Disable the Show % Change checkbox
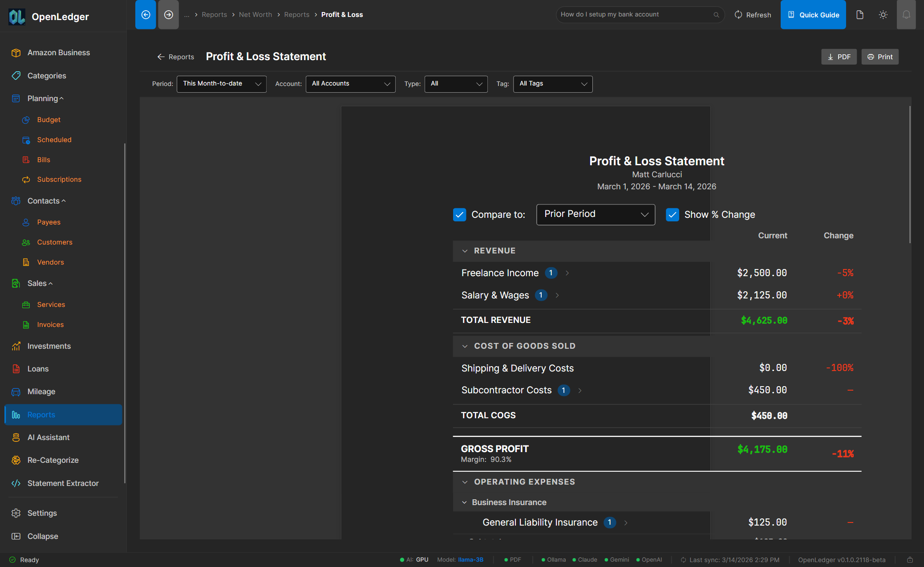The height and width of the screenshot is (567, 924). pos(672,215)
